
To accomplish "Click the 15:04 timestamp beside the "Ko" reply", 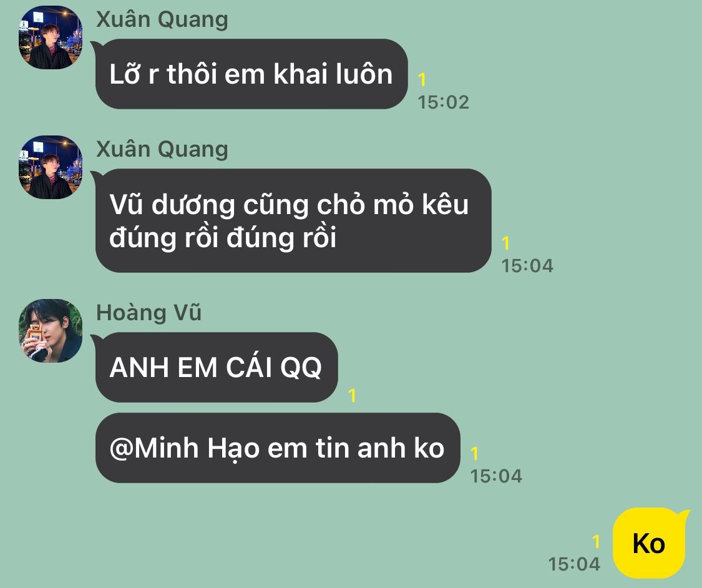I will click(x=574, y=564).
